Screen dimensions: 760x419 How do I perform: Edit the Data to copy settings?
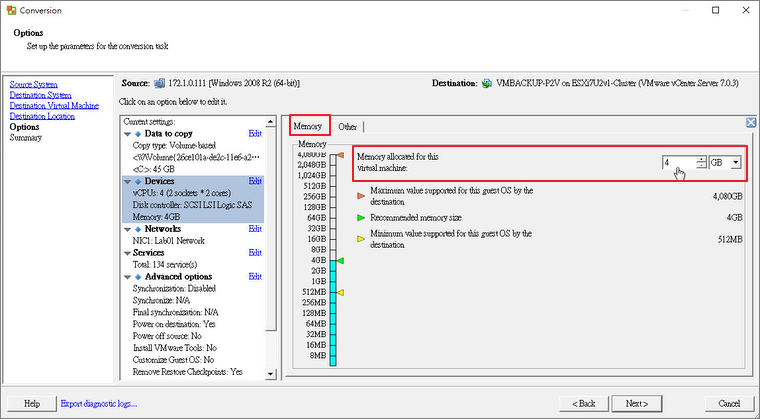tap(255, 134)
